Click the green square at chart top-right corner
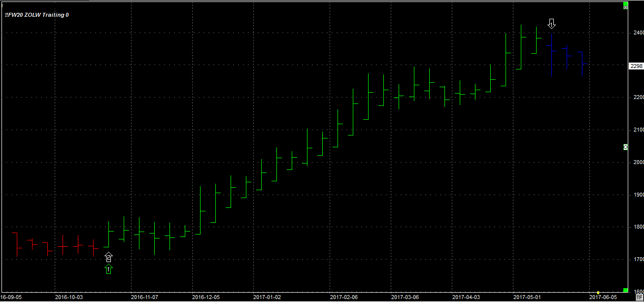This screenshot has height=302, width=644. tap(625, 3)
